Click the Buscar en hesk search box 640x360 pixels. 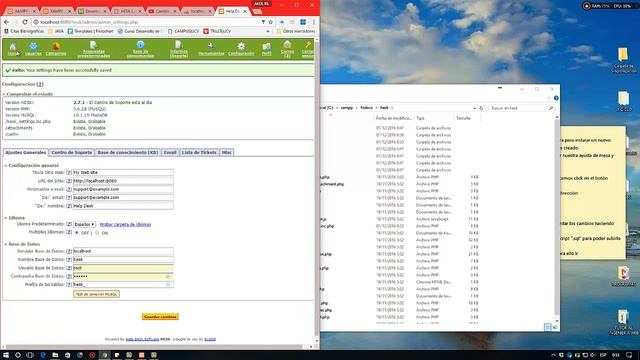pos(521,108)
